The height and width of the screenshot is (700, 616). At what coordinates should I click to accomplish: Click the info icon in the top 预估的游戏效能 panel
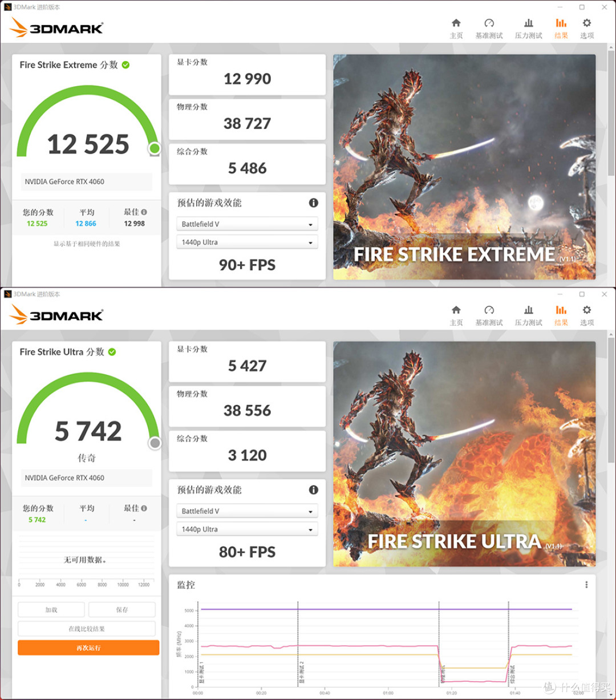(313, 203)
